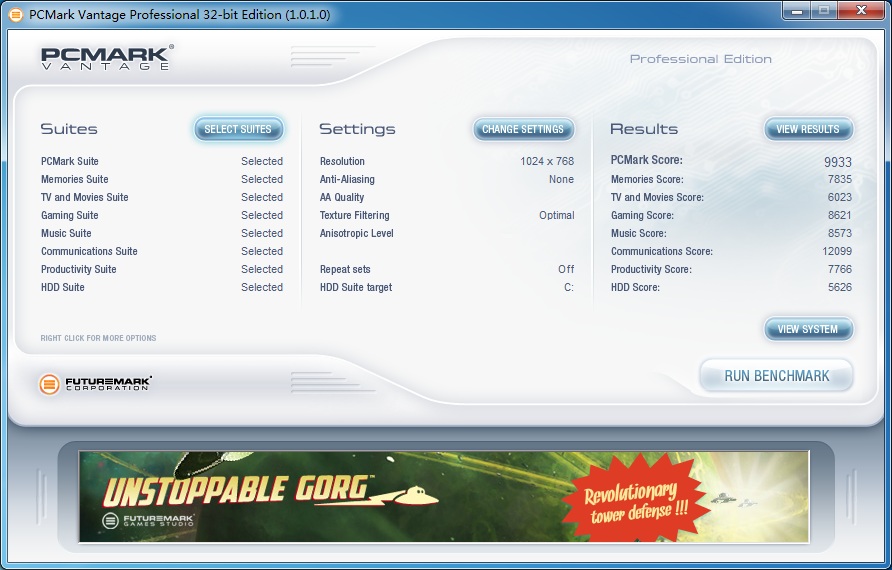The height and width of the screenshot is (570, 892).
Task: Click the Selected status for HDD Suite
Action: tap(262, 287)
